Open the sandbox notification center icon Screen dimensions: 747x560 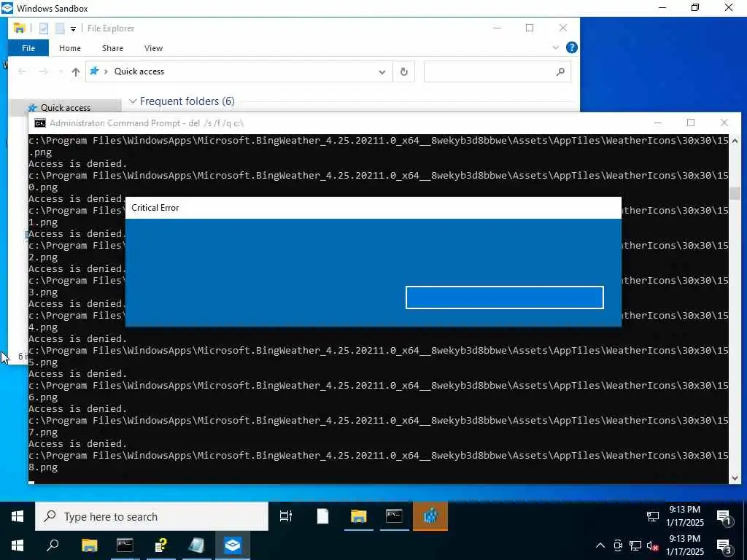pyautogui.click(x=724, y=517)
